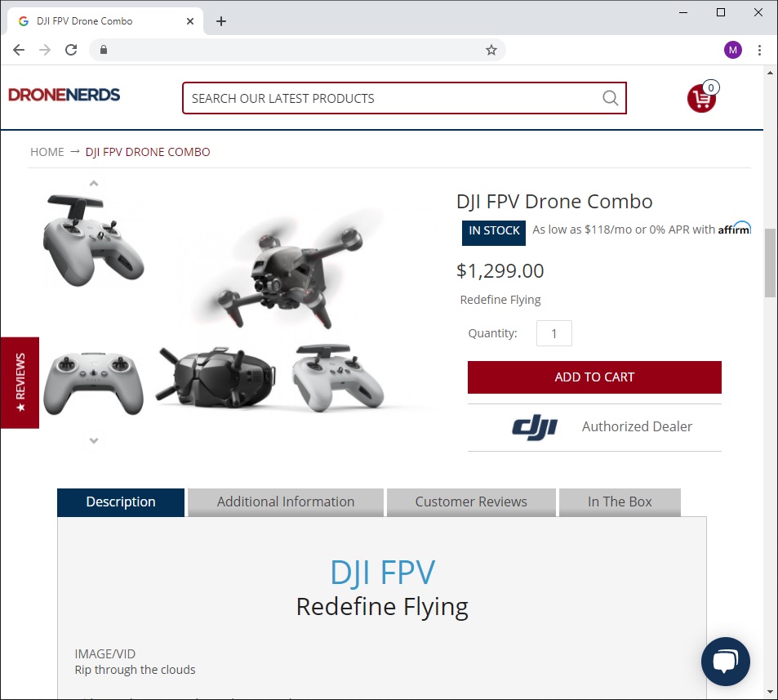Click the Affirm logo link
The width and height of the screenshot is (778, 700).
(x=735, y=229)
